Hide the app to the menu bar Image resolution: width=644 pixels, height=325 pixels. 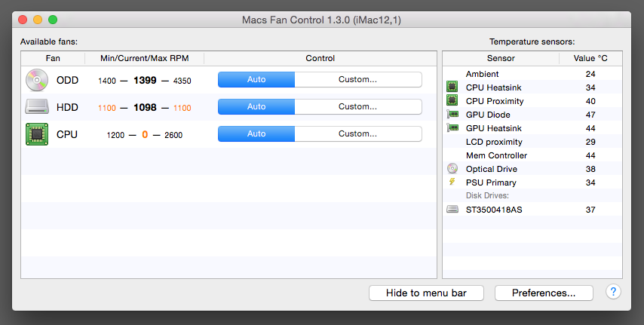pyautogui.click(x=426, y=293)
